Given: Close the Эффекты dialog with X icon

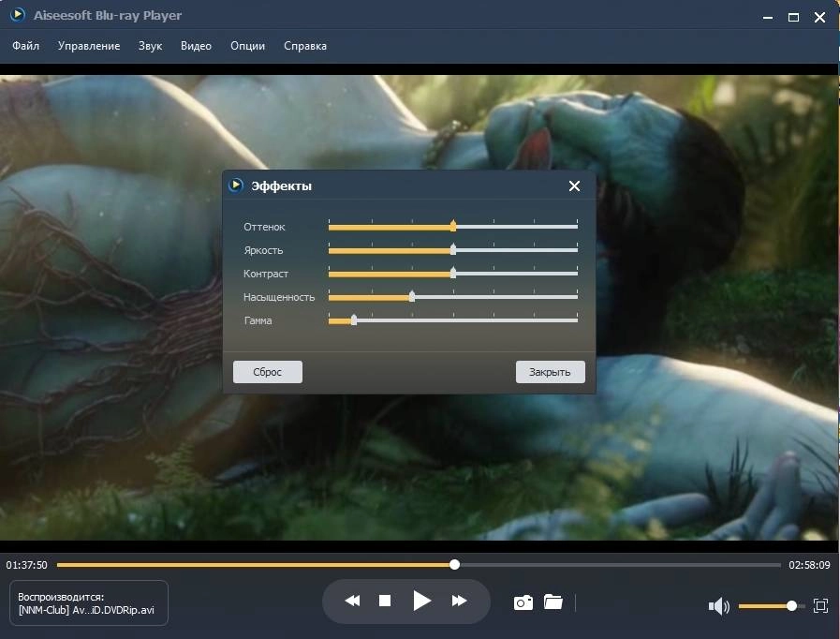Looking at the screenshot, I should [x=574, y=186].
